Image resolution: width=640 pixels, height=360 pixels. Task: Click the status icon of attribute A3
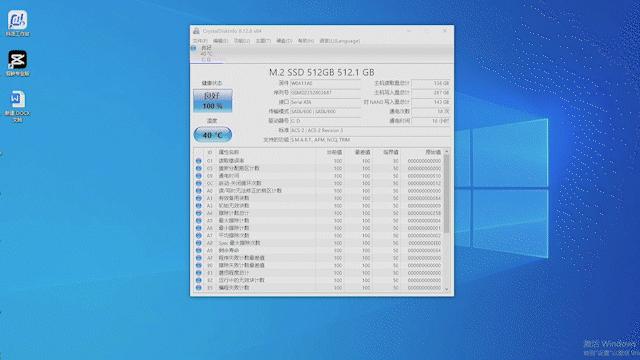coord(198,206)
